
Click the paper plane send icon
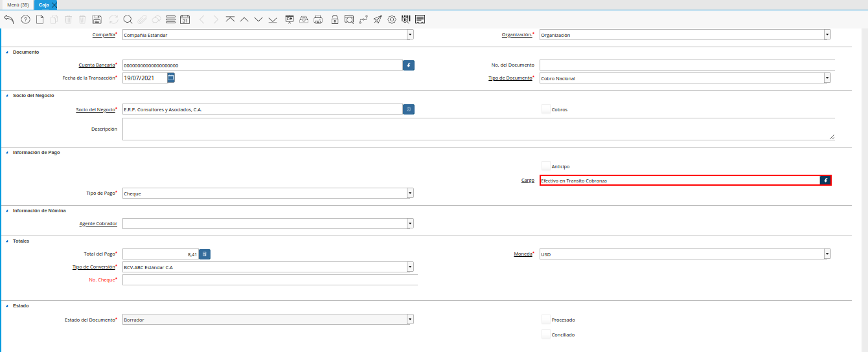pyautogui.click(x=378, y=19)
